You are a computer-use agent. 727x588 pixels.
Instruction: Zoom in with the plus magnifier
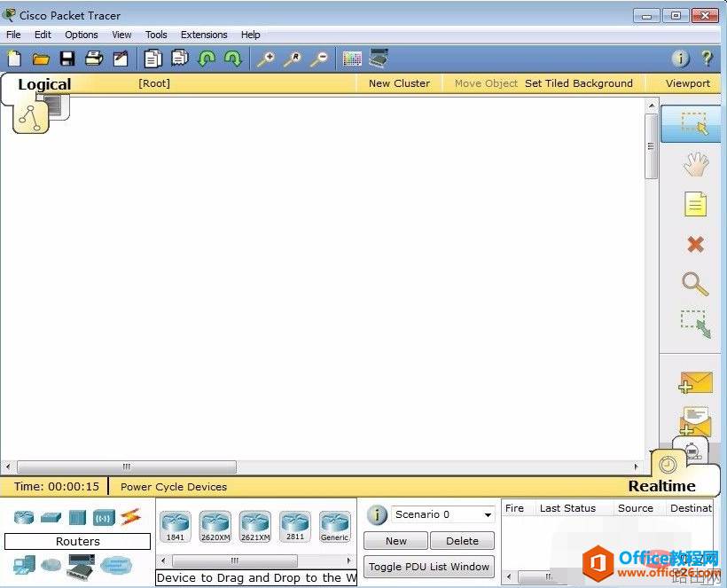(266, 59)
